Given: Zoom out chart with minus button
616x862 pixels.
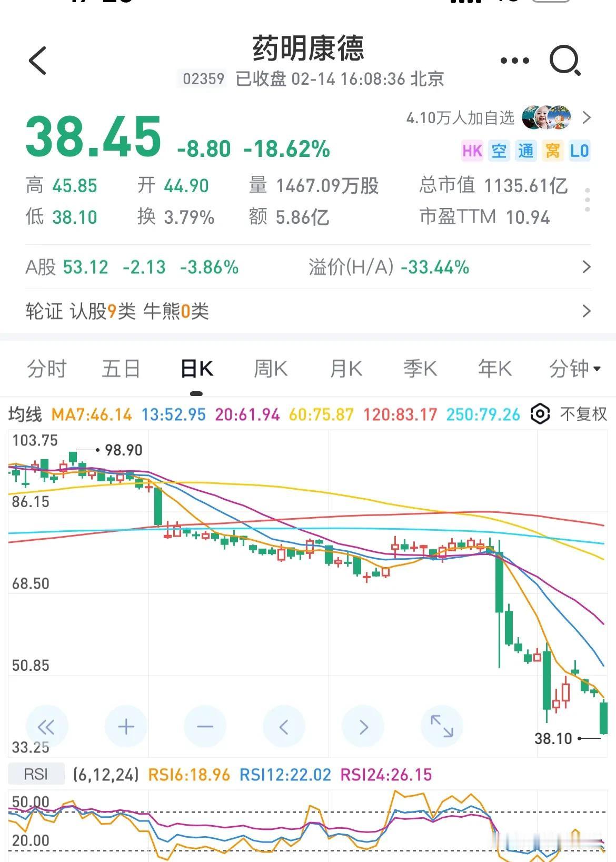Looking at the screenshot, I should 205,727.
